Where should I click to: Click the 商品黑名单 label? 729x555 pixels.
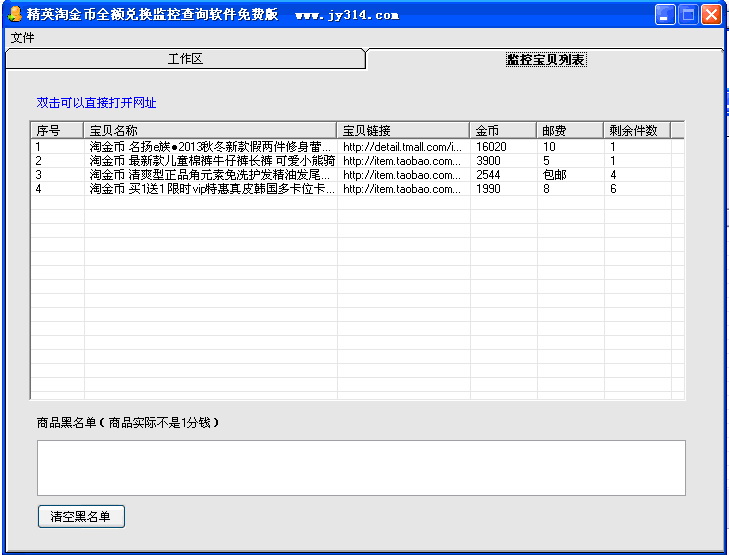click(127, 423)
